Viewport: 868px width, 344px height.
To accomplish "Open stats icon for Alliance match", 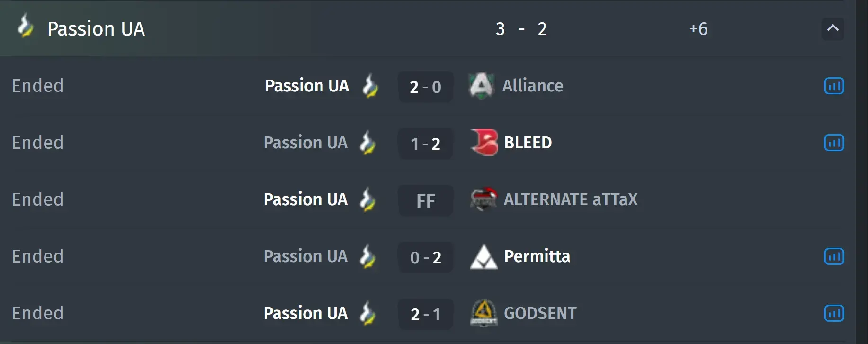I will pos(834,86).
